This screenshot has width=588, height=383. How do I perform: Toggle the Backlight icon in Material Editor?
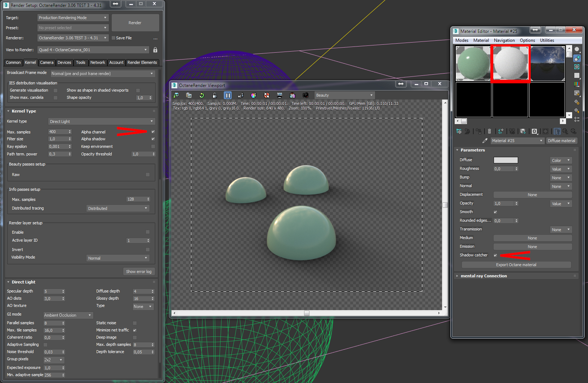[x=577, y=58]
